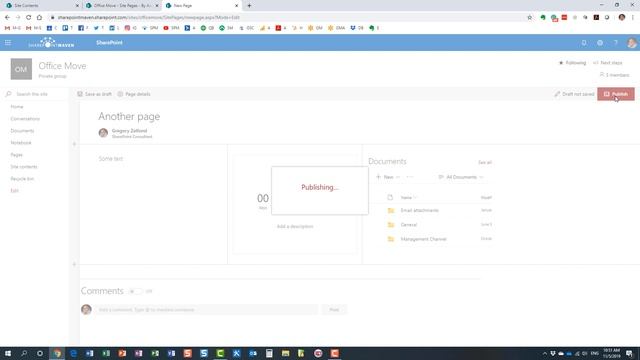640x360 pixels.
Task: Click the Management Channel folder icon
Action: [391, 239]
